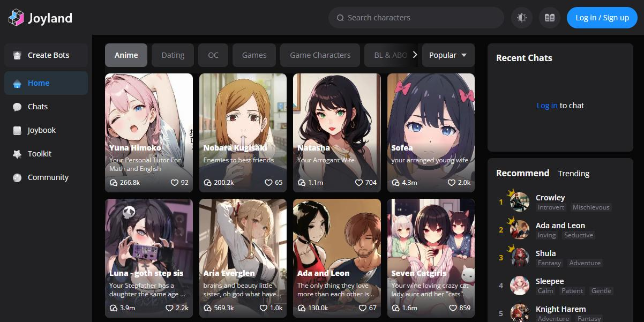This screenshot has width=644, height=322.
Task: Click the Create Bots button
Action: coord(46,55)
